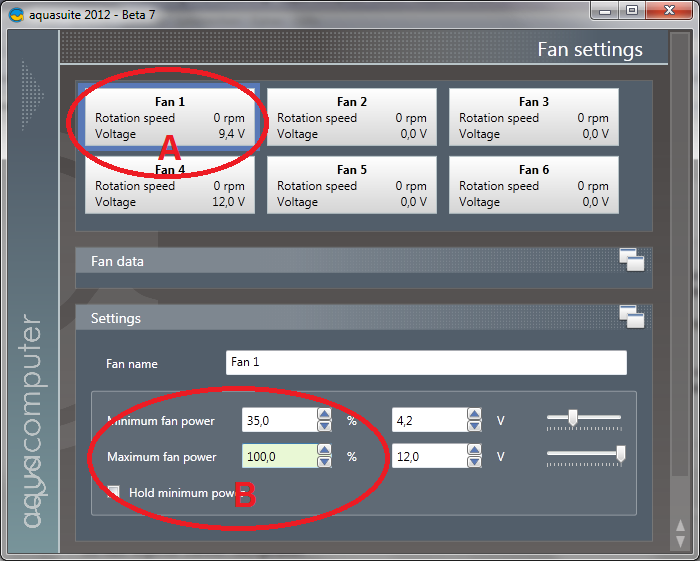700x561 pixels.
Task: Click the maximum fan power slider handle
Action: point(621,454)
